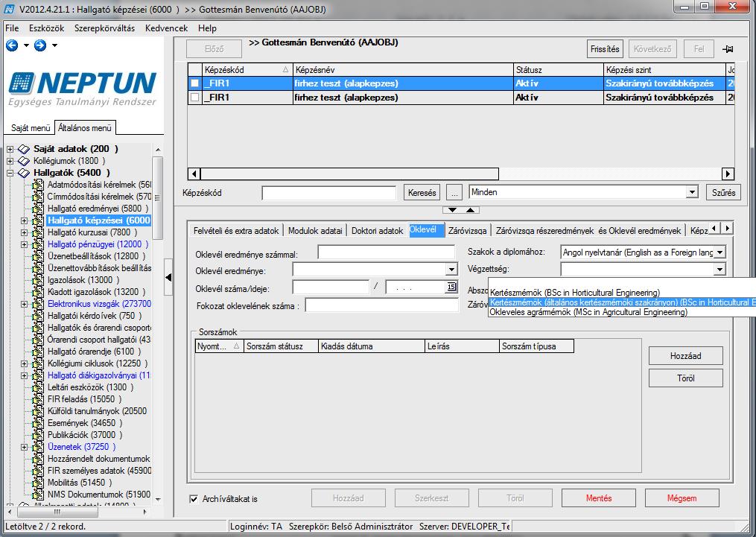Click the pin icon beside Fel button

[x=728, y=49]
